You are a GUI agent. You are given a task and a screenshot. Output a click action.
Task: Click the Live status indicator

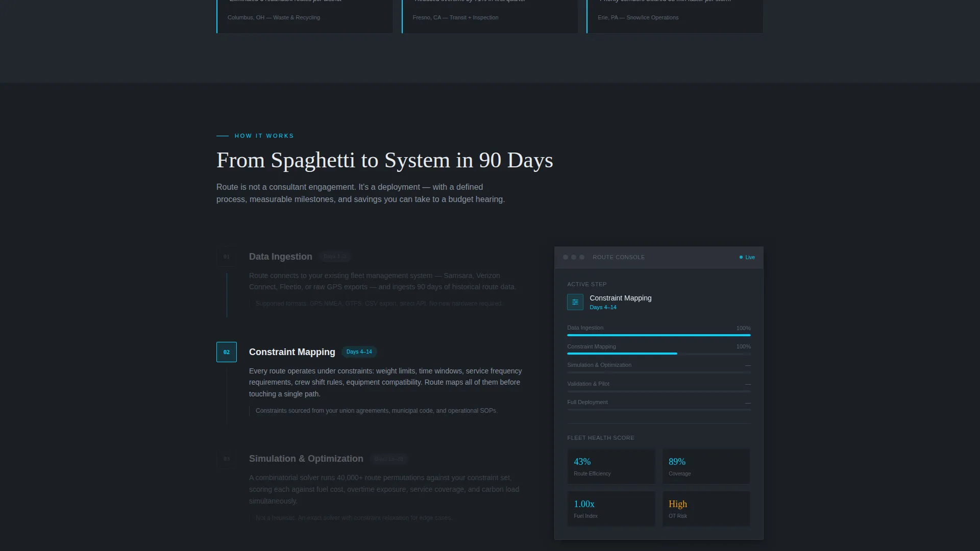point(747,257)
